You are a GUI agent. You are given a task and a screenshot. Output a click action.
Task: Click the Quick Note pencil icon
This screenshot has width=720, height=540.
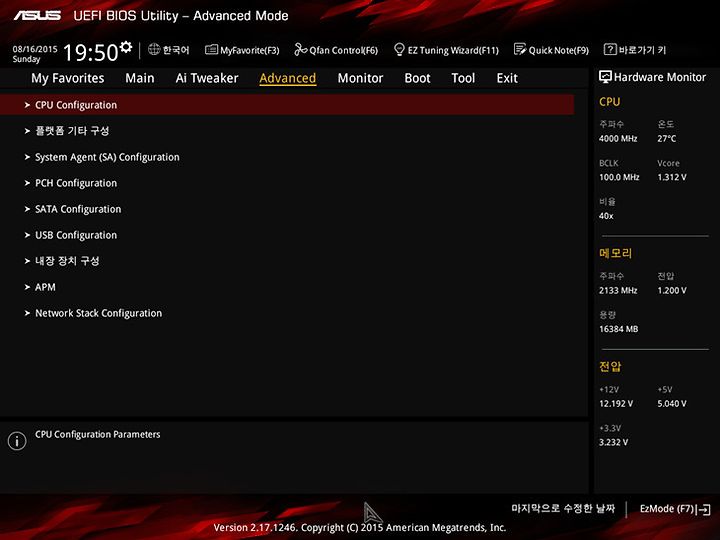coord(520,49)
